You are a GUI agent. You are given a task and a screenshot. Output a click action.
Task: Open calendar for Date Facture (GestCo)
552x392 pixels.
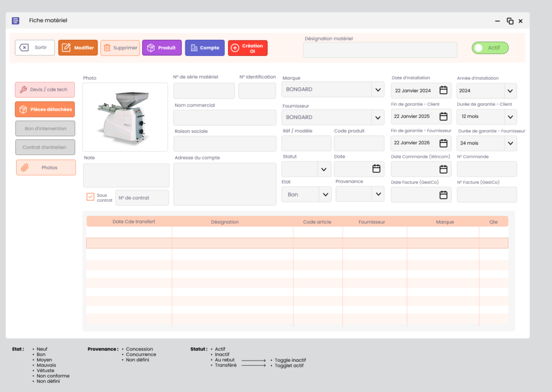(x=443, y=195)
